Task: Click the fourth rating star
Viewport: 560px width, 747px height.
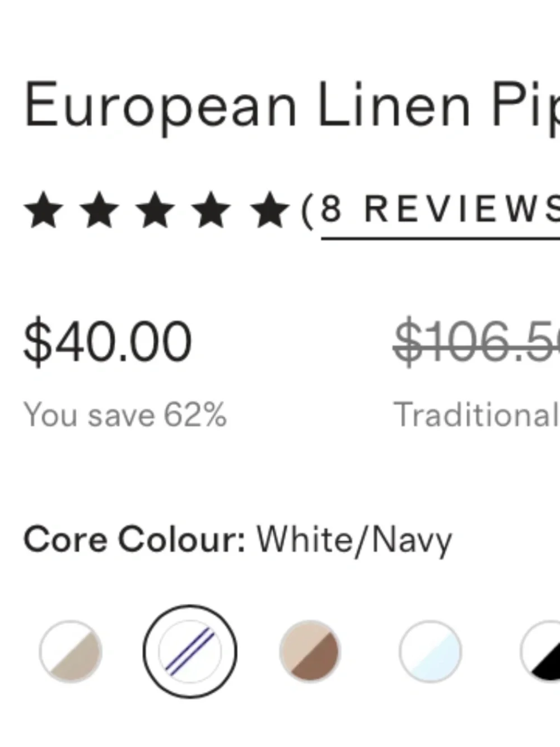Action: (212, 210)
